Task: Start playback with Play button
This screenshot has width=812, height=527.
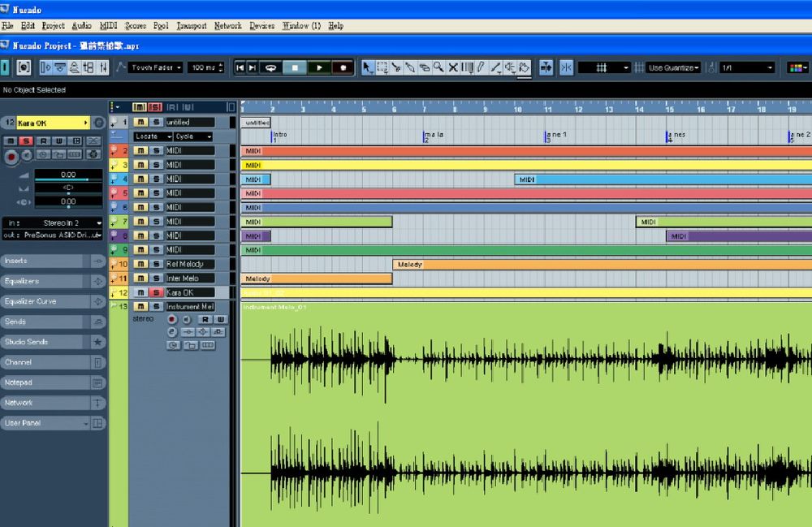Action: [x=319, y=67]
